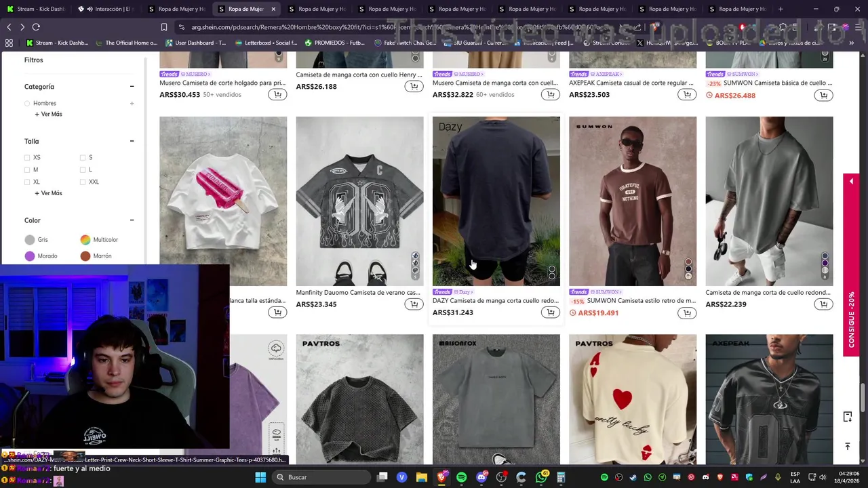The height and width of the screenshot is (488, 868).
Task: Add the ARS$30.453 Musero shirt to cart
Action: click(277, 95)
